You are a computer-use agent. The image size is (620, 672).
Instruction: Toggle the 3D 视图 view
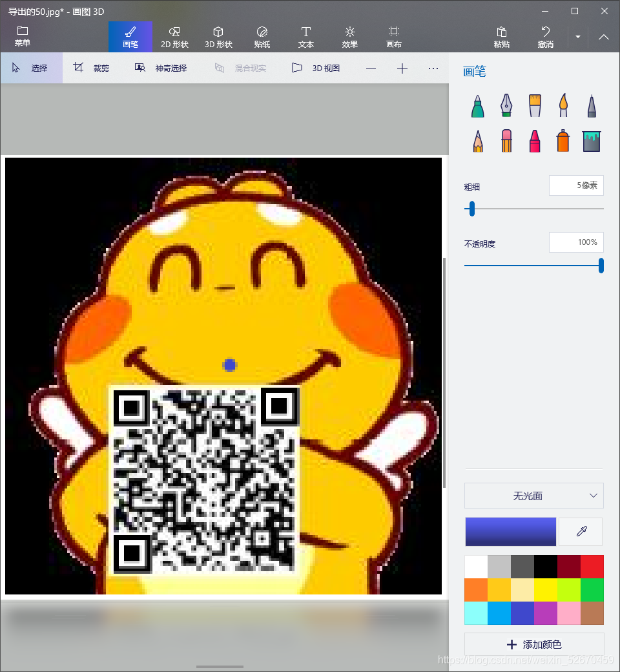316,68
